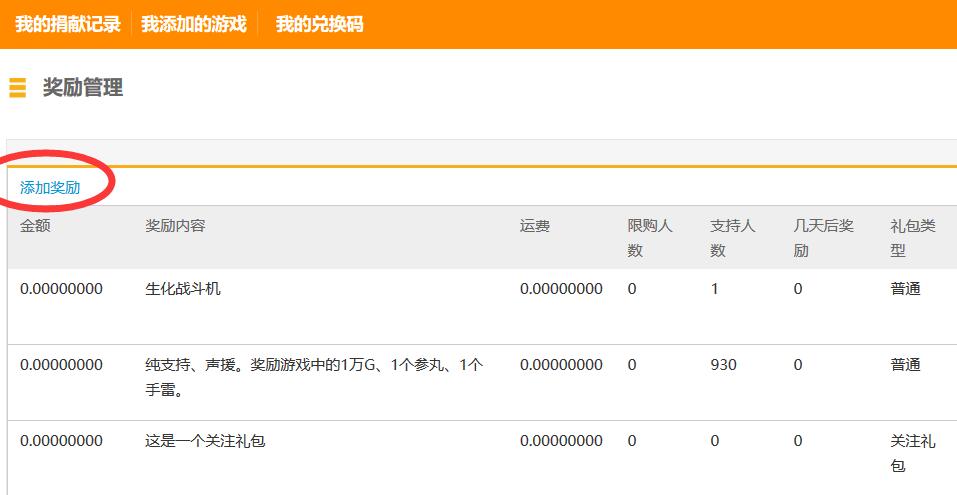Select the 生化战斗机 reward content cell
The image size is (957, 495).
click(x=183, y=289)
